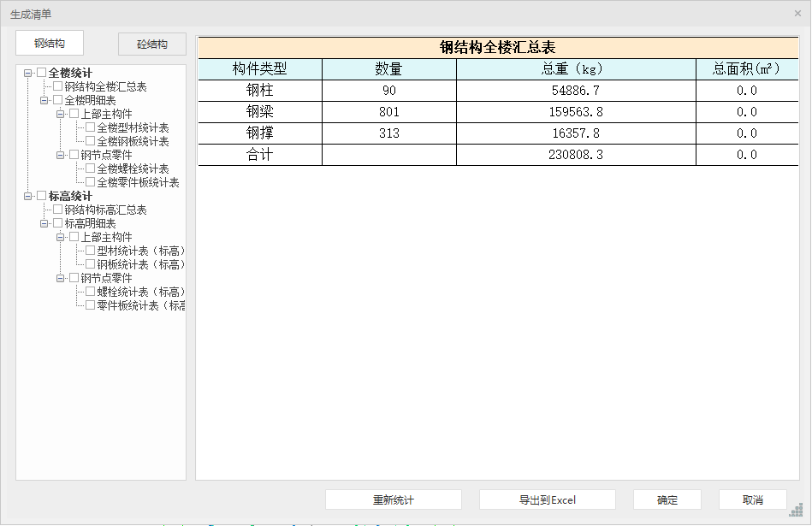Toggle the 全楼螺栓统计表 checkbox
This screenshot has width=812, height=526.
point(91,168)
